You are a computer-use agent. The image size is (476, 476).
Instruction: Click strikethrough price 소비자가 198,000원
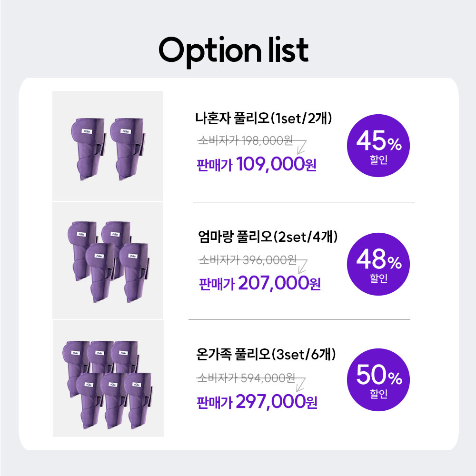[x=245, y=140]
